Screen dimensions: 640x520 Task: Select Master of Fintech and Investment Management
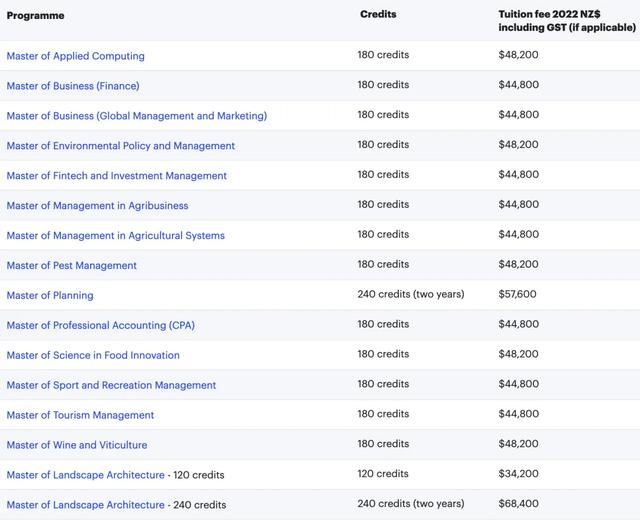[116, 176]
